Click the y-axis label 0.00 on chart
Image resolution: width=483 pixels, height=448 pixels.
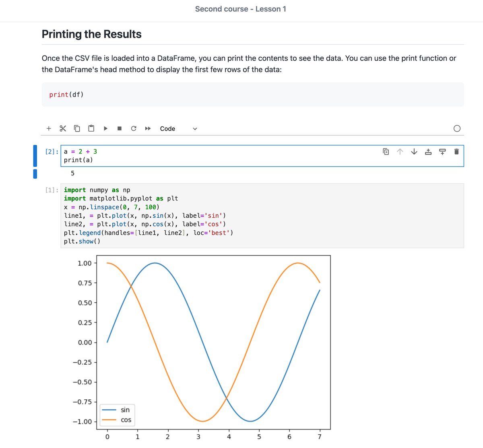(85, 343)
